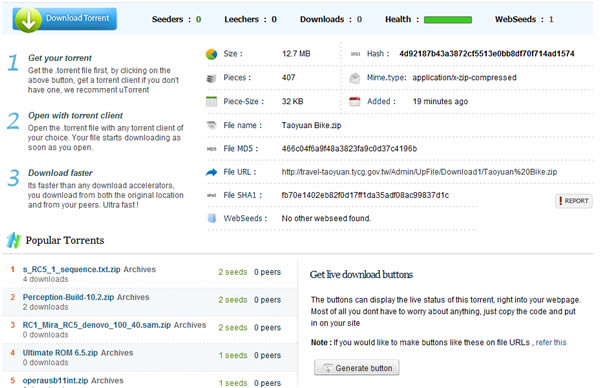Click the green Health bar

click(448, 20)
